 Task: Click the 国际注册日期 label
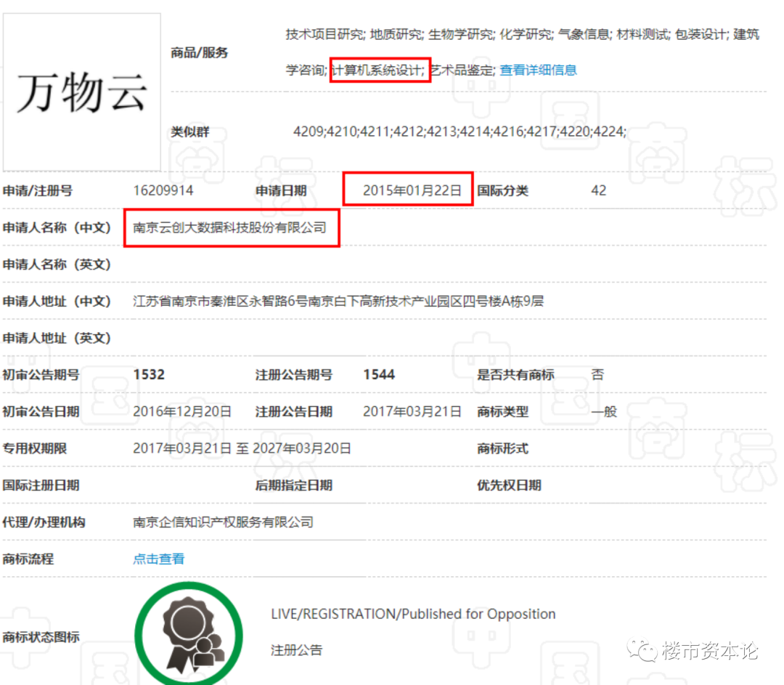click(41, 485)
